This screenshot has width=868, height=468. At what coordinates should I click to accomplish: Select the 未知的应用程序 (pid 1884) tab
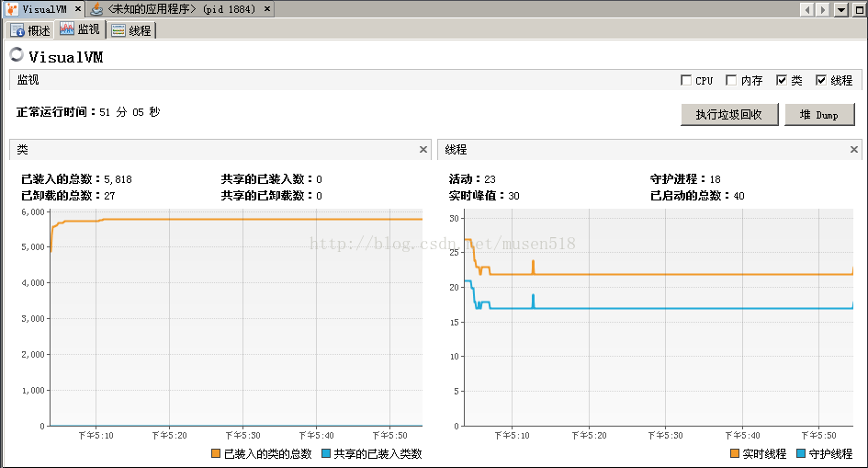tap(180, 9)
